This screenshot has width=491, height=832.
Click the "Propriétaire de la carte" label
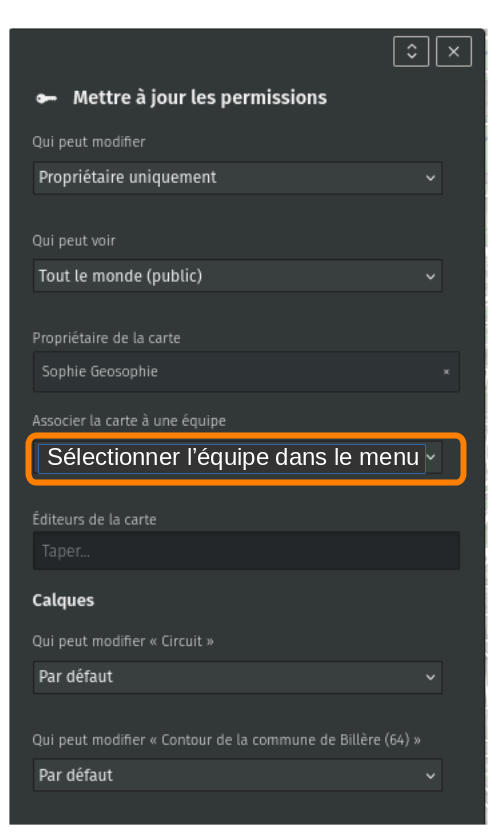pos(106,338)
